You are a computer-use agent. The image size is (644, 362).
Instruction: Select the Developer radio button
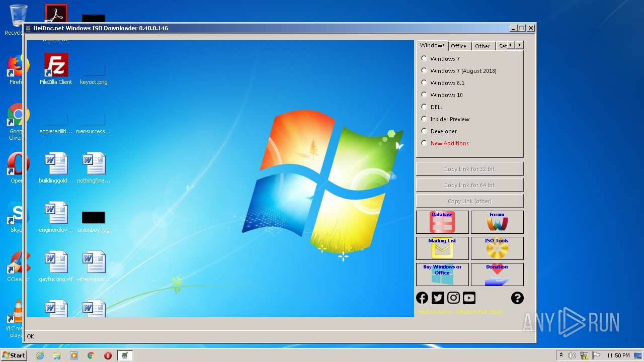pyautogui.click(x=424, y=131)
